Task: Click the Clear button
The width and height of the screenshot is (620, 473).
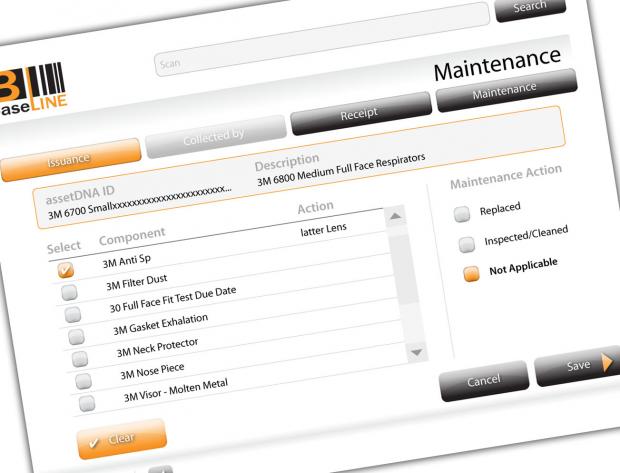Action: [122, 439]
